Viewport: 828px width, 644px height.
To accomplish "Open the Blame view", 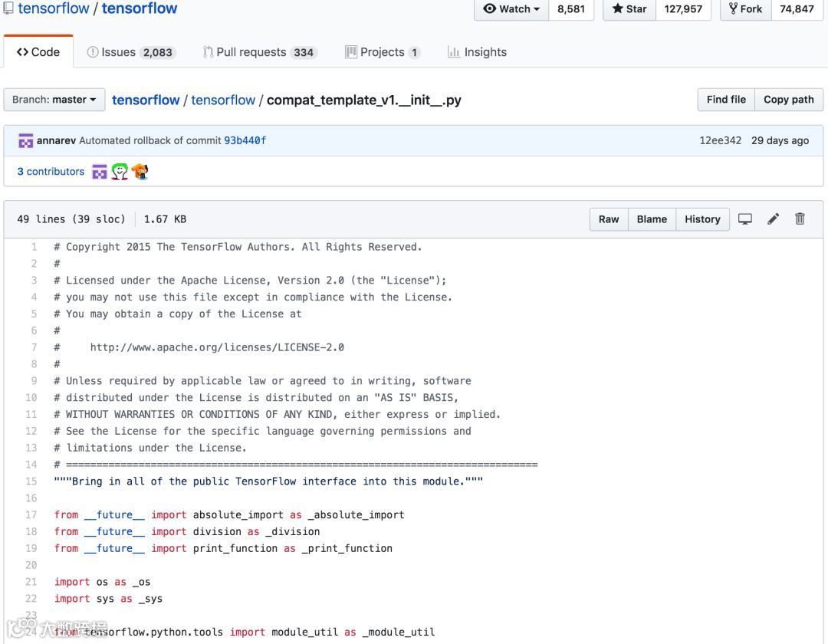I will 652,219.
